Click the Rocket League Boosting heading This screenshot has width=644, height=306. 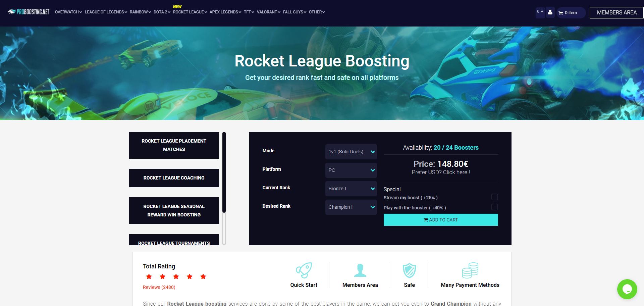(x=322, y=61)
